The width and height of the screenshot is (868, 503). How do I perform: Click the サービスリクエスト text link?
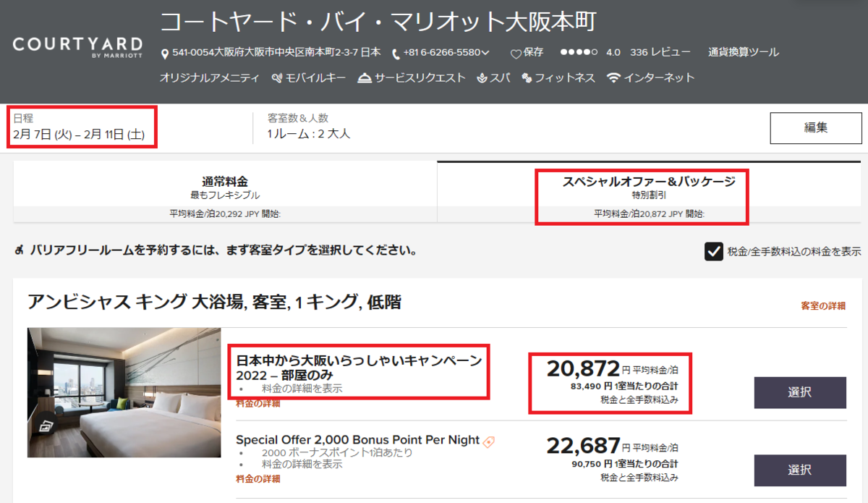[420, 77]
